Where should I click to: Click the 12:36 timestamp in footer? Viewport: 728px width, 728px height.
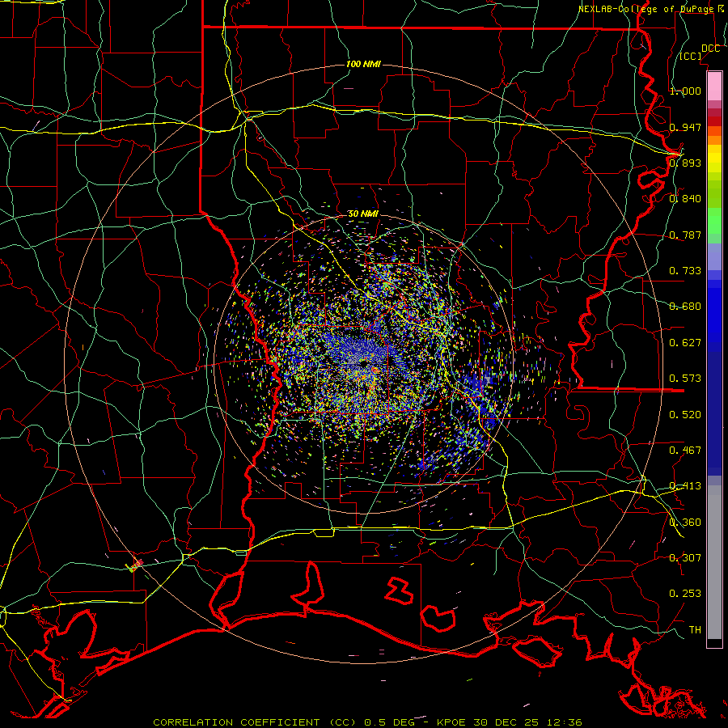(x=564, y=722)
